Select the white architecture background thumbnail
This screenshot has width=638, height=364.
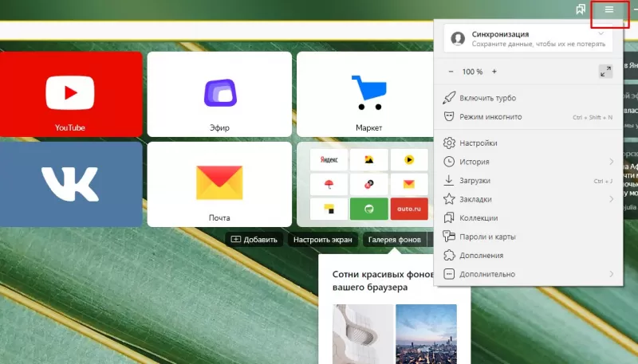coord(363,334)
